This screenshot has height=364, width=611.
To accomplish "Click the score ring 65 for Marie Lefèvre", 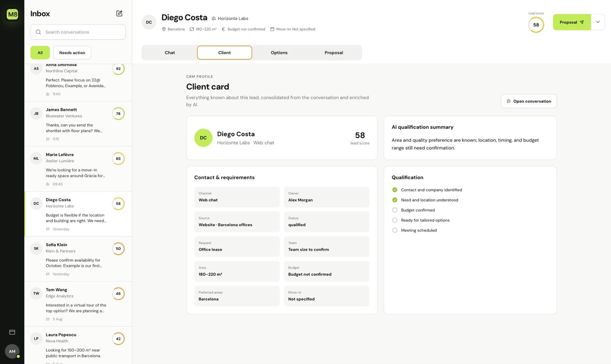I will (118, 158).
